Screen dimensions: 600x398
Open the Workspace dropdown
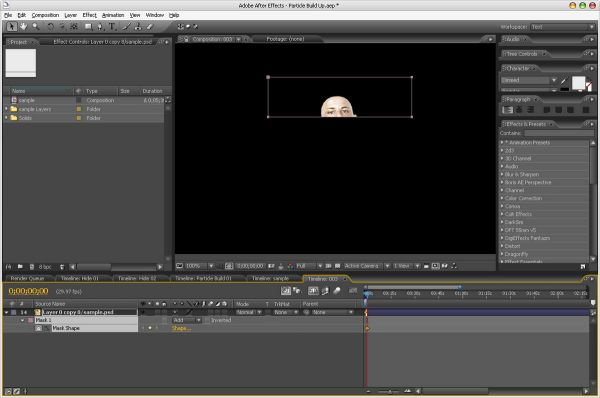tap(562, 27)
